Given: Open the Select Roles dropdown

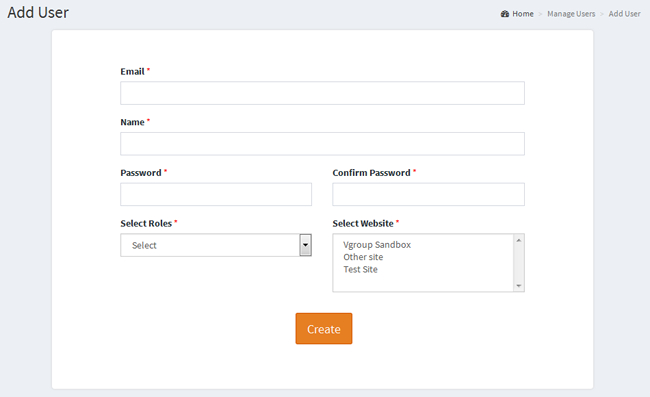Looking at the screenshot, I should point(216,245).
